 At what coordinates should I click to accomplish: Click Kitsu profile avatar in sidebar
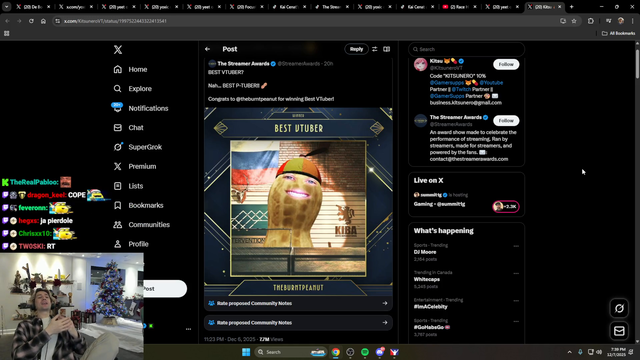tap(421, 64)
